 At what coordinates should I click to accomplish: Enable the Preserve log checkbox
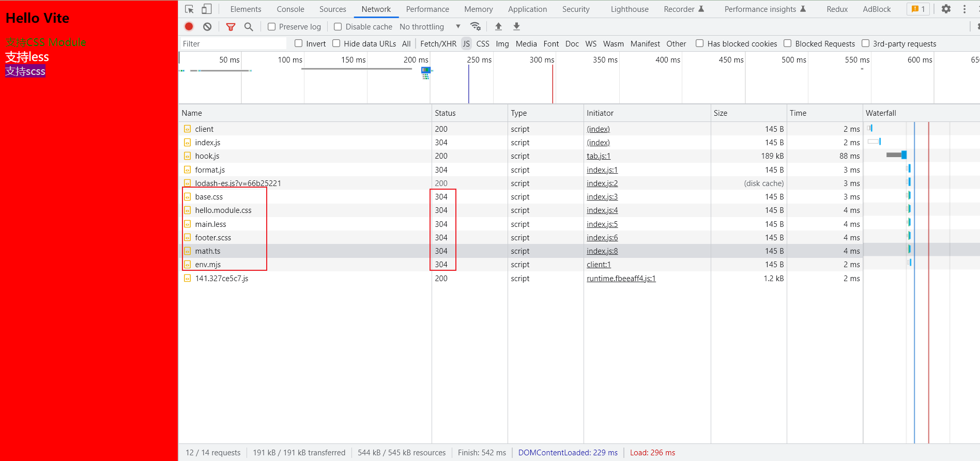click(271, 27)
